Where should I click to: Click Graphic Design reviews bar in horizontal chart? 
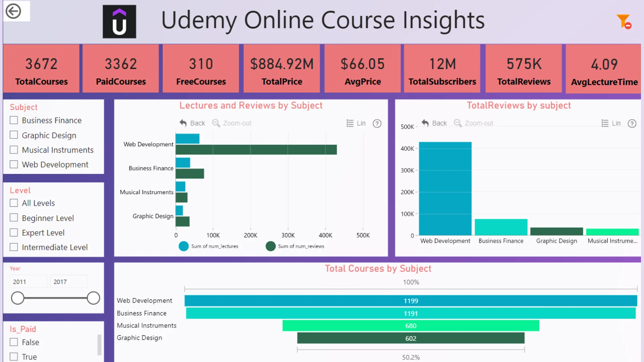click(182, 222)
